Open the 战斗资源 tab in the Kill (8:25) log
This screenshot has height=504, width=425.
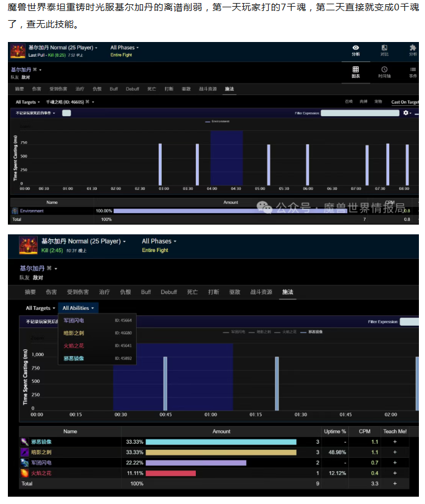(x=208, y=89)
